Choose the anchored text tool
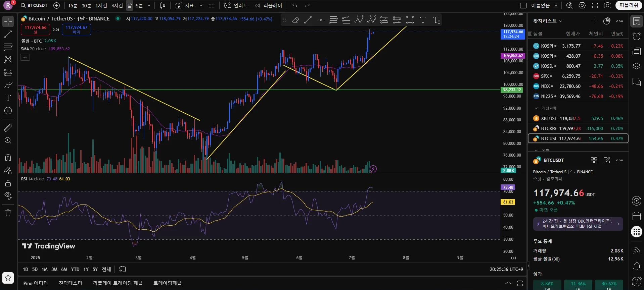The image size is (644, 290). 436,20
